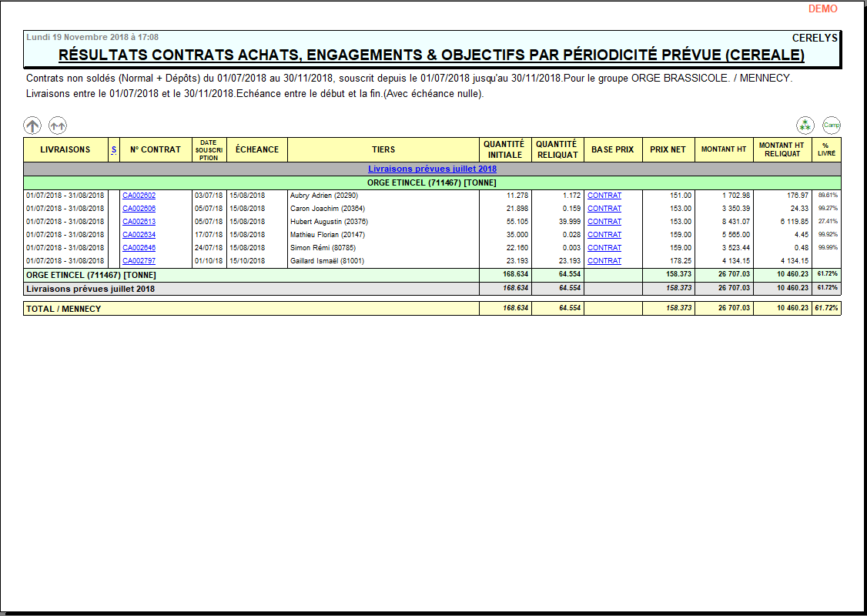The height and width of the screenshot is (616, 867).
Task: Click the 'Livraisons prévues juillet 2018' header link
Action: click(432, 169)
